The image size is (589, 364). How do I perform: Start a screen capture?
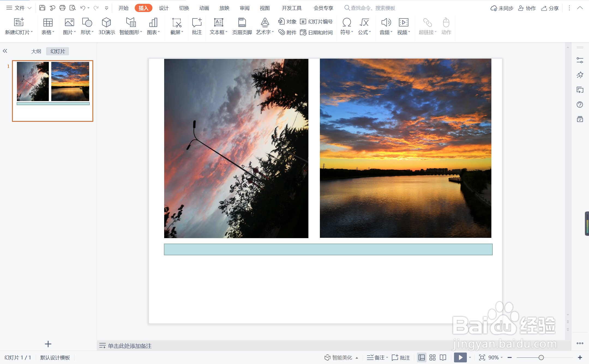pos(177,26)
